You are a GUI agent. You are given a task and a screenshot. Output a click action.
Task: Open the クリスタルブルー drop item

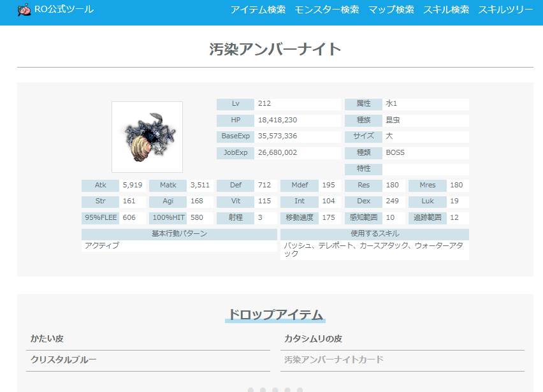64,360
